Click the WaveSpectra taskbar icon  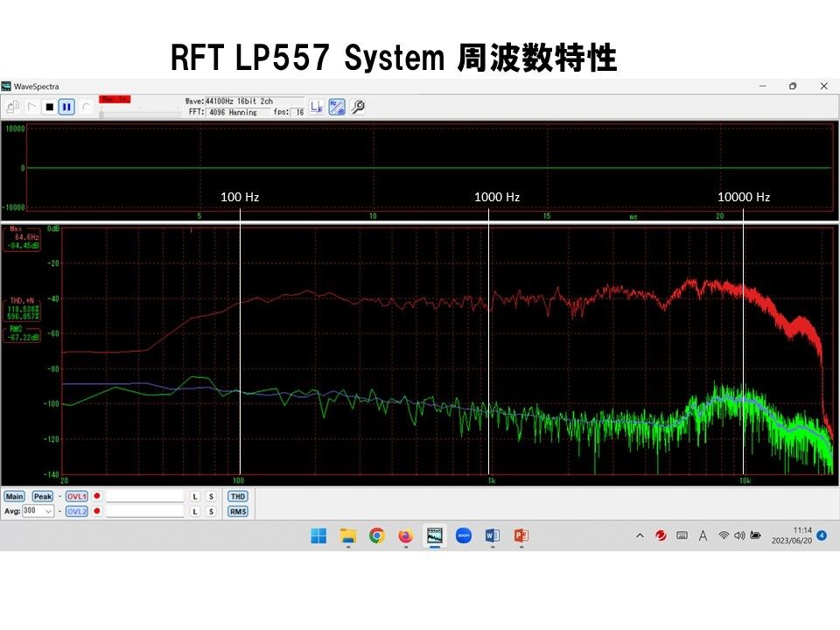click(435, 535)
